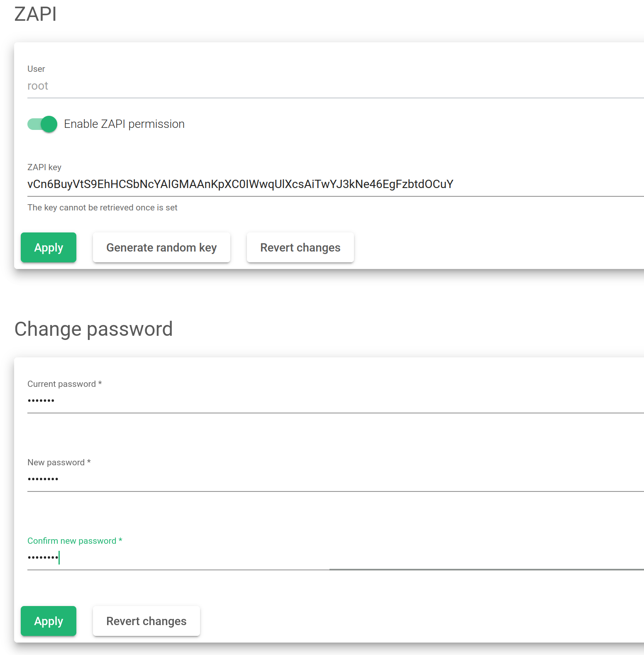
Task: Select the disabled User field showing root
Action: point(335,86)
